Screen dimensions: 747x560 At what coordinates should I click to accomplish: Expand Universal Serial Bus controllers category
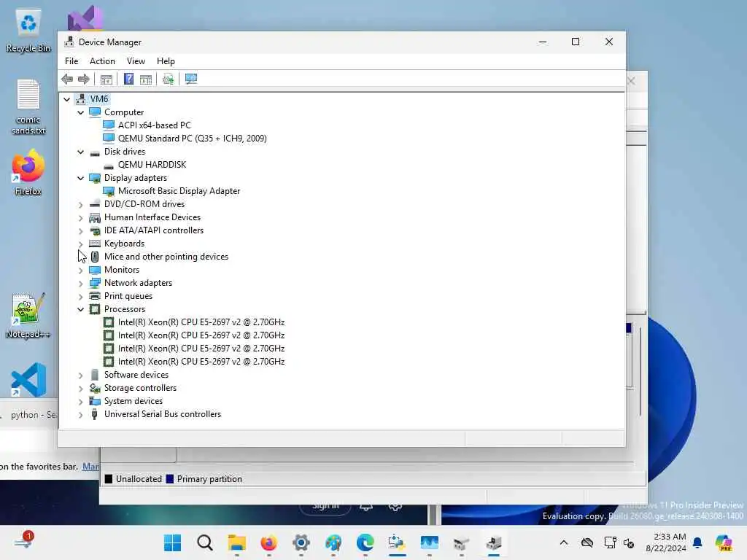[80, 415]
